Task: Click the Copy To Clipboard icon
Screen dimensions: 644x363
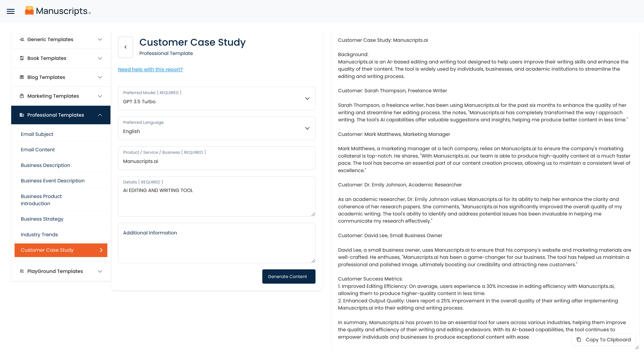Action: [x=578, y=340]
